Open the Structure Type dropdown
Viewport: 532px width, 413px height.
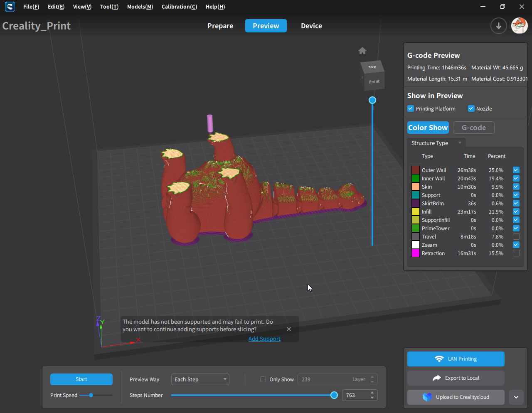[436, 143]
